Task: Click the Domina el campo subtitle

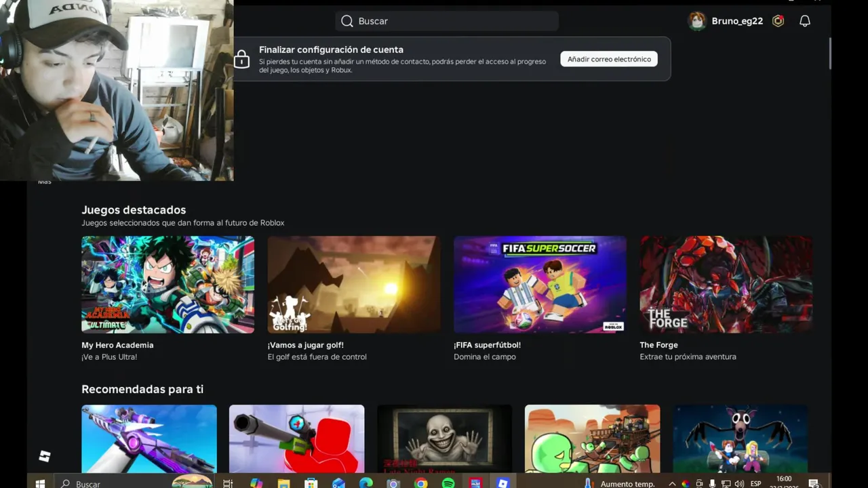Action: 485,357
